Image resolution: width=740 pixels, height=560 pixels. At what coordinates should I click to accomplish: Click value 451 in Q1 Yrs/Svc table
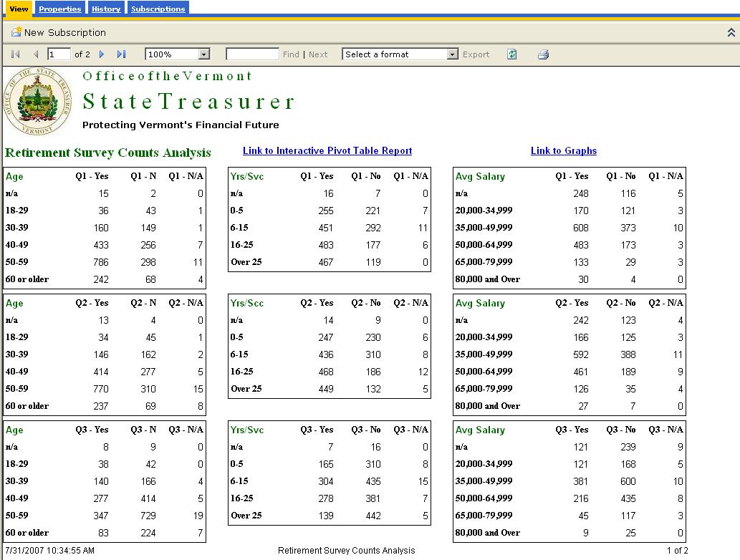point(326,228)
